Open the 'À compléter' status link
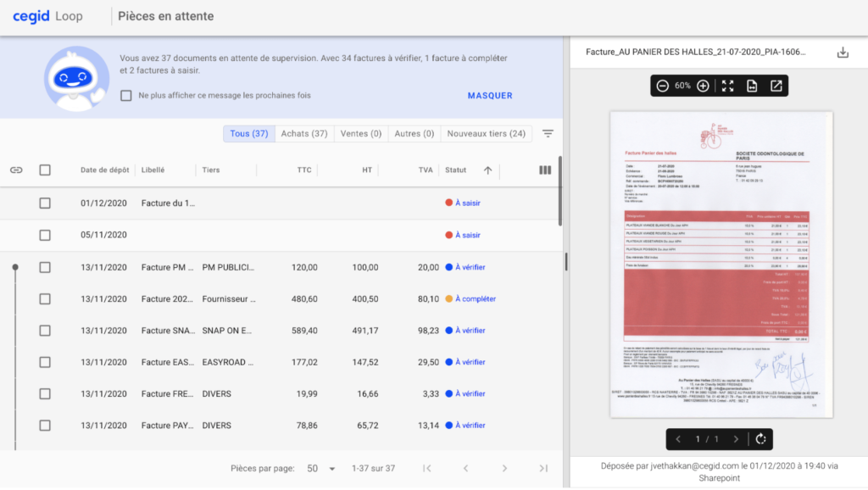The height and width of the screenshot is (490, 868). [x=475, y=299]
